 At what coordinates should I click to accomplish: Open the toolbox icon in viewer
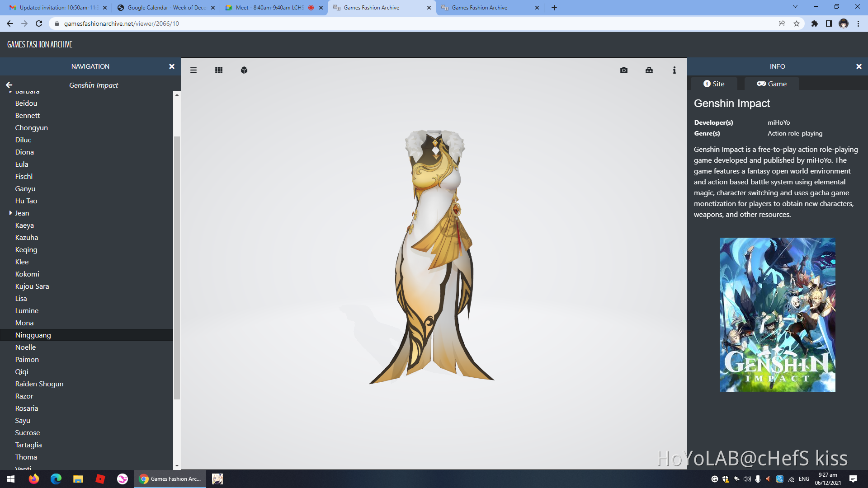[x=649, y=70]
